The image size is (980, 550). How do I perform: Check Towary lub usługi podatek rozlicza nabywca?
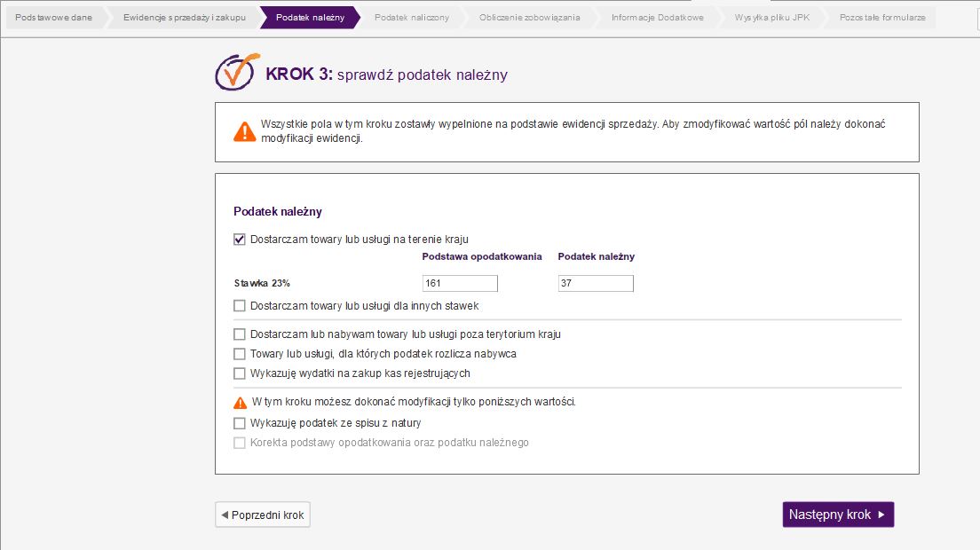pyautogui.click(x=240, y=354)
